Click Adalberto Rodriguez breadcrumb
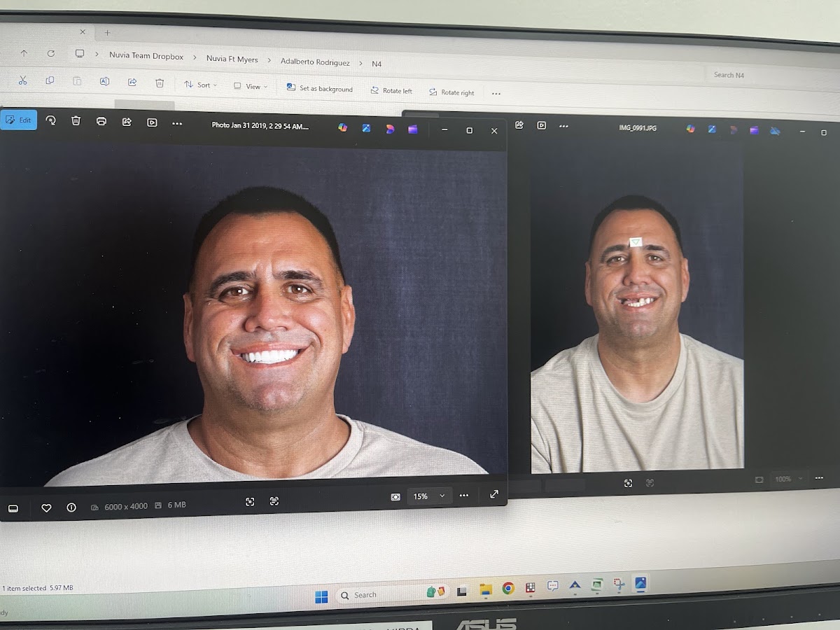840x630 pixels. tap(315, 62)
